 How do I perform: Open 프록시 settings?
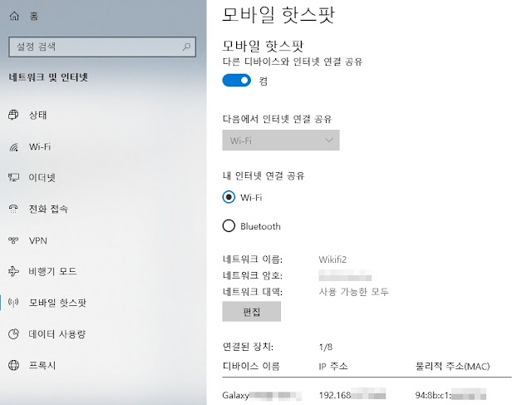(42, 365)
